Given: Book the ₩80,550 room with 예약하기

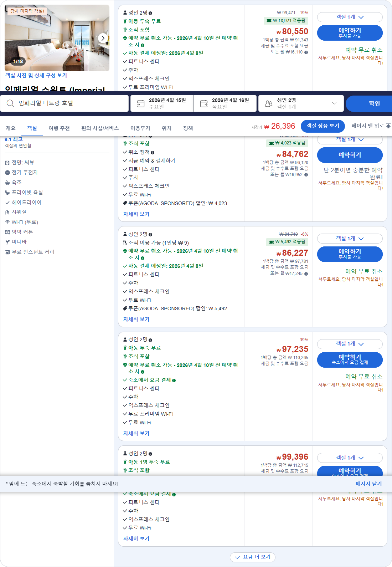Looking at the screenshot, I should click(x=350, y=33).
